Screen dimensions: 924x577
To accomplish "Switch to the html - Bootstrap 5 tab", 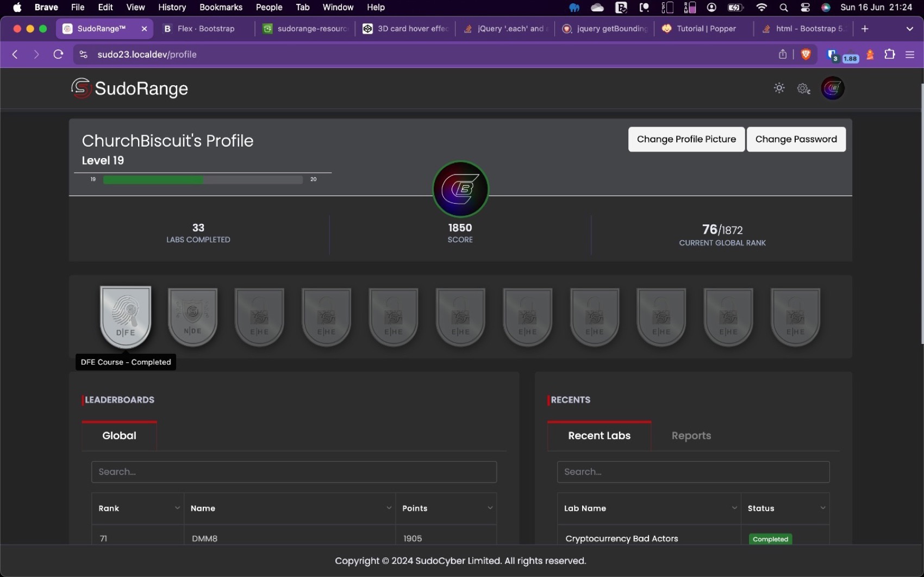I will coord(804,29).
